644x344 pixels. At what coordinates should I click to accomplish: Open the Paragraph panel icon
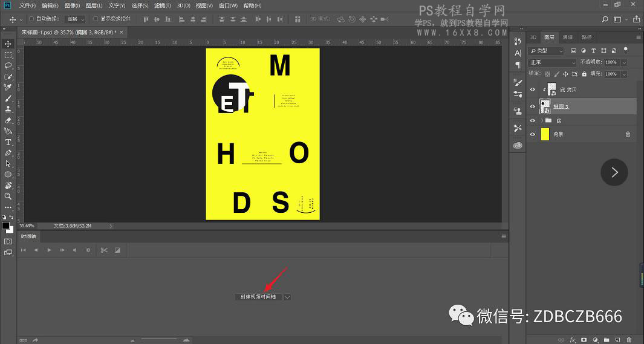click(x=518, y=65)
